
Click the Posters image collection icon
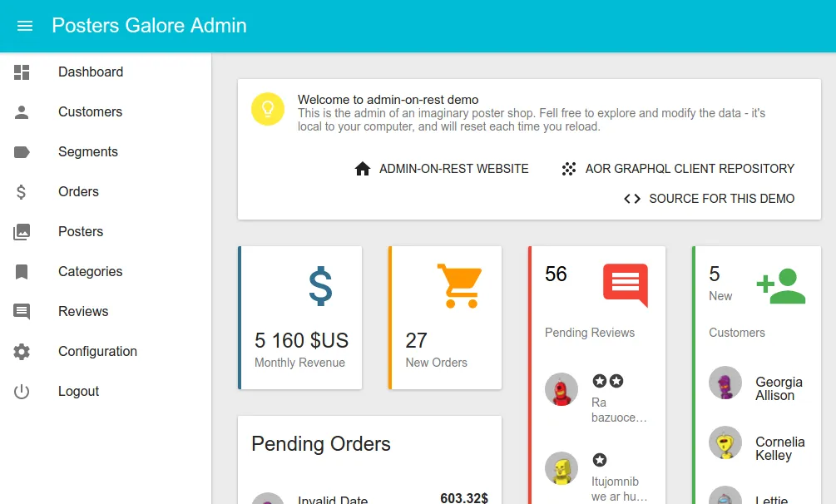pyautogui.click(x=22, y=232)
